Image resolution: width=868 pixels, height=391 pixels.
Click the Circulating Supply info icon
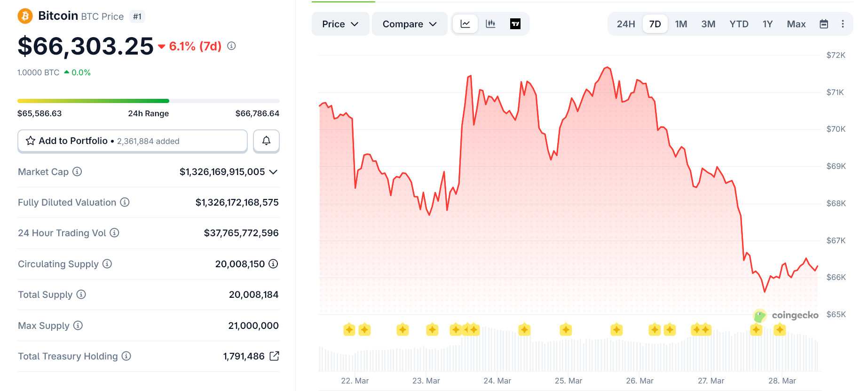[x=107, y=264]
